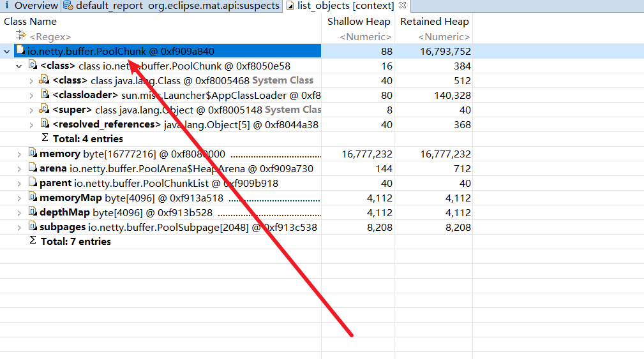Collapse the class PoolChunk @ 0xf8050e58 node

click(19, 66)
